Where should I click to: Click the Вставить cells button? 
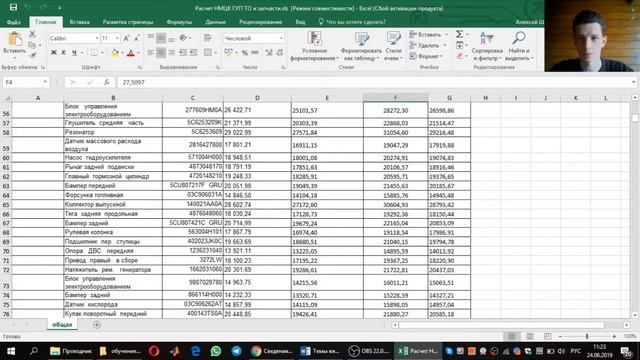coord(429,35)
